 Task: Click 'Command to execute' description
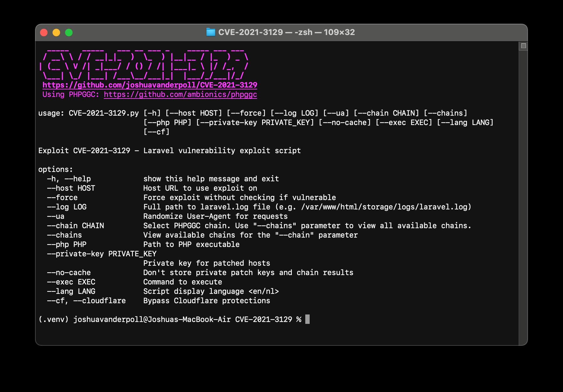click(183, 282)
